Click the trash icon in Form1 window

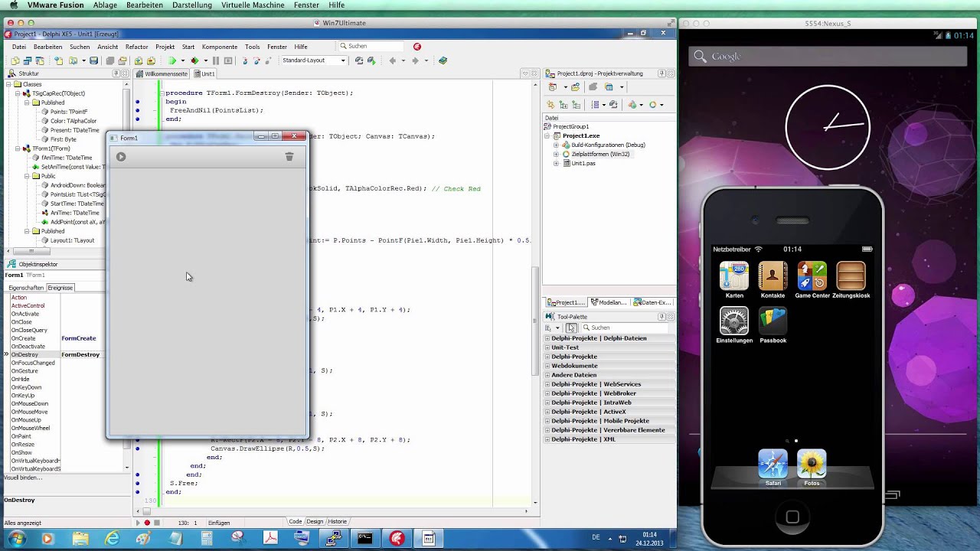click(289, 156)
